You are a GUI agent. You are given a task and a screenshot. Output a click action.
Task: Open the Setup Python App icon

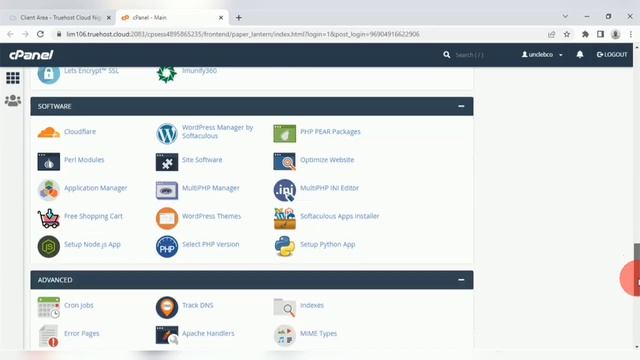click(284, 247)
